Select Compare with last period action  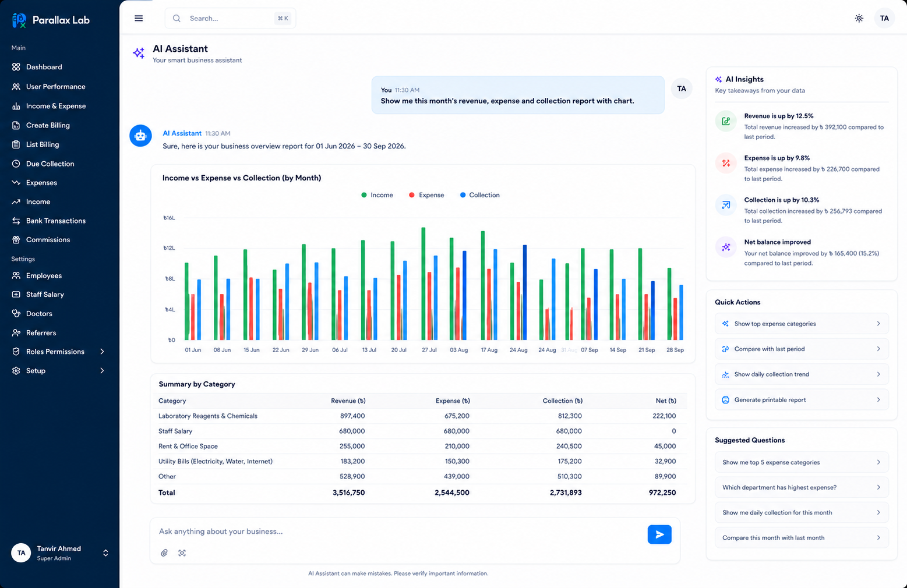click(802, 349)
